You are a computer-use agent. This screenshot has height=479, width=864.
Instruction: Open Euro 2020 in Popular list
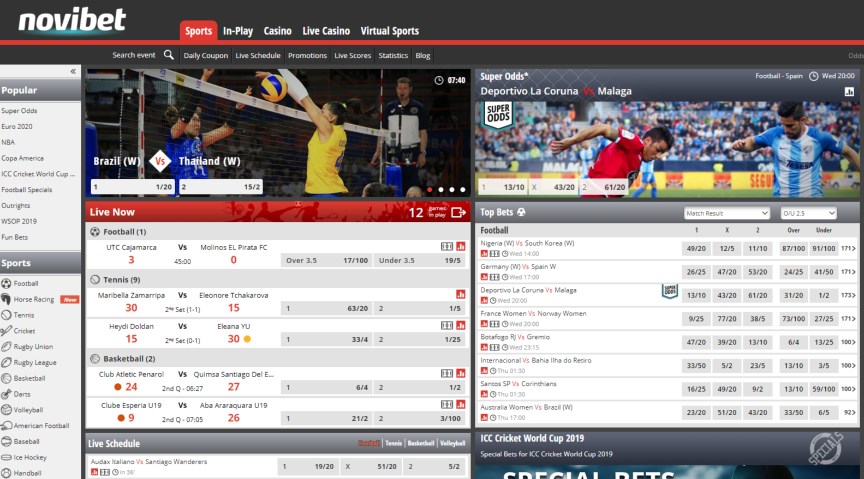click(x=17, y=126)
